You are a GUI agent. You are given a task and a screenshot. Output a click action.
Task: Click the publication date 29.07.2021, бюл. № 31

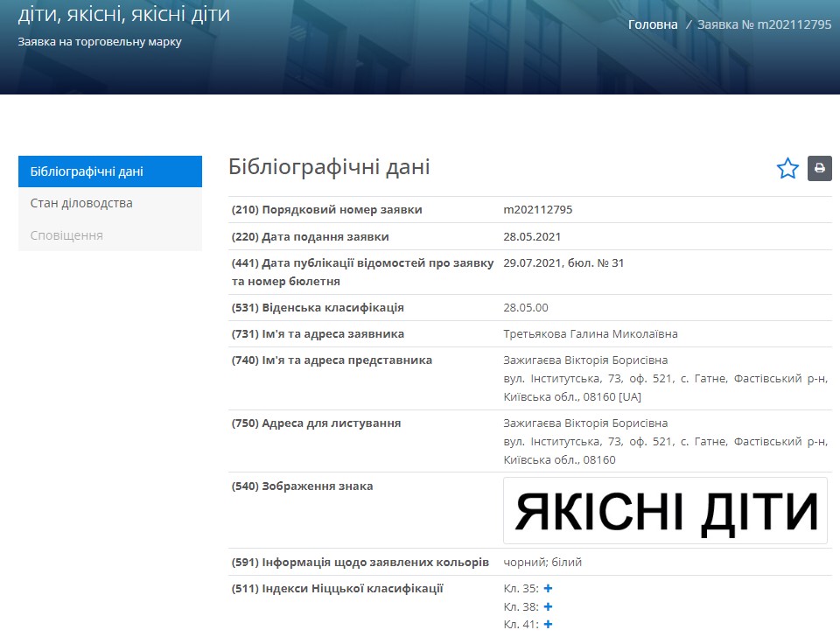point(563,262)
